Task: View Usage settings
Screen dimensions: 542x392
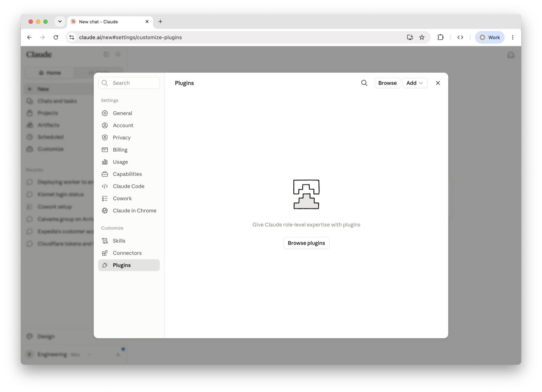Action: 129,162
